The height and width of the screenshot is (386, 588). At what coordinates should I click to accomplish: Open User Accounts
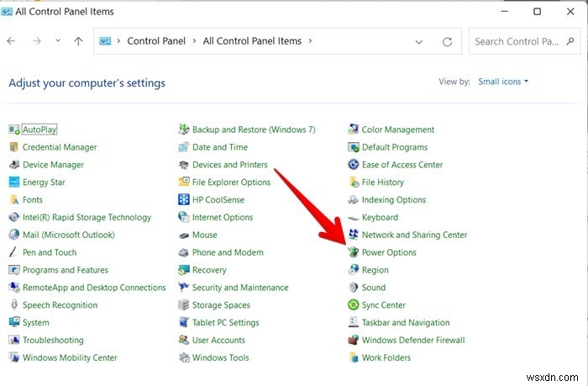point(218,341)
